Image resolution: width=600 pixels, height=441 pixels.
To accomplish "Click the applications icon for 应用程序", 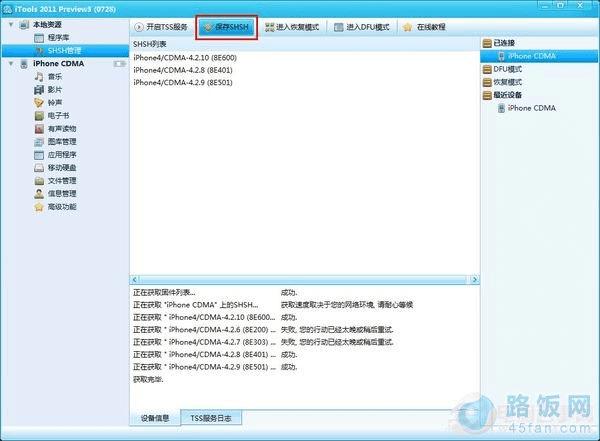I will [39, 155].
